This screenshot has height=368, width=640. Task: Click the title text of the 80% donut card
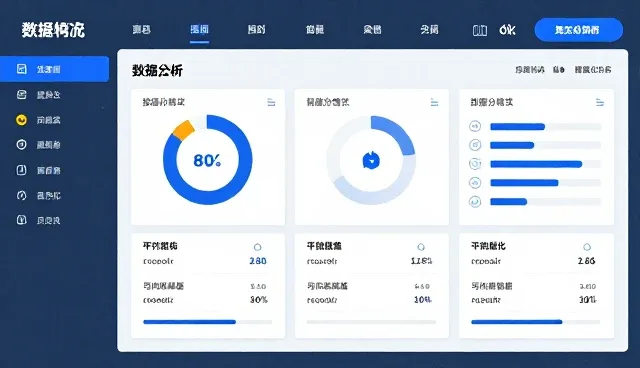pyautogui.click(x=163, y=102)
